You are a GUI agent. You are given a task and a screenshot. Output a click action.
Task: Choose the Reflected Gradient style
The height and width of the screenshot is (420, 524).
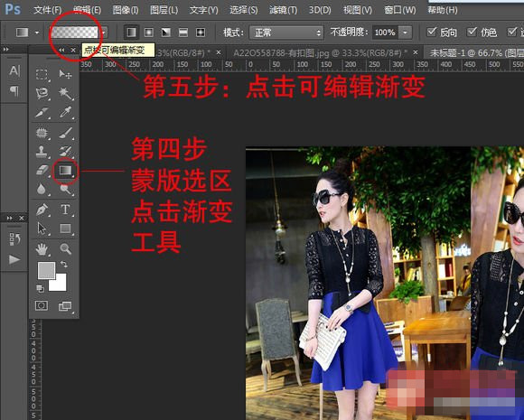[183, 33]
